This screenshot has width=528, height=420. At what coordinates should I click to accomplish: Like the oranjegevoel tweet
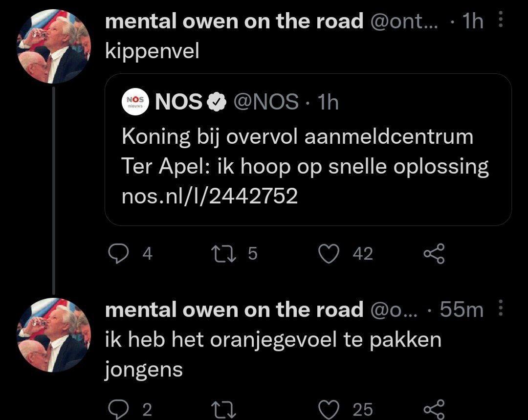point(329,409)
